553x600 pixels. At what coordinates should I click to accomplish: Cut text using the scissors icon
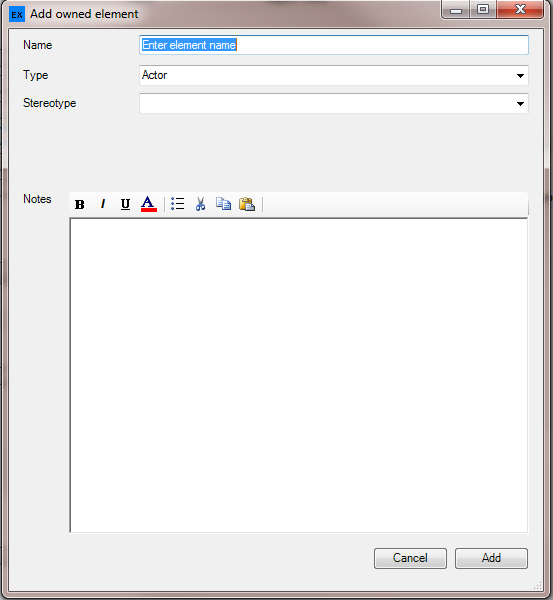pyautogui.click(x=200, y=204)
